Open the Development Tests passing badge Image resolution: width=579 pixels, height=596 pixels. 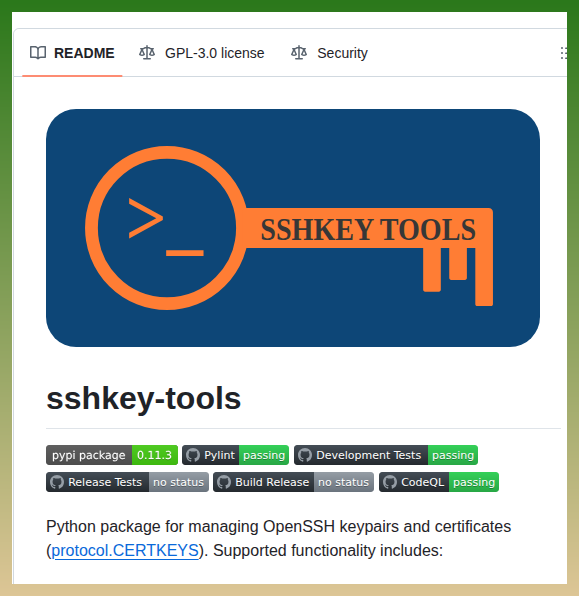tap(386, 455)
